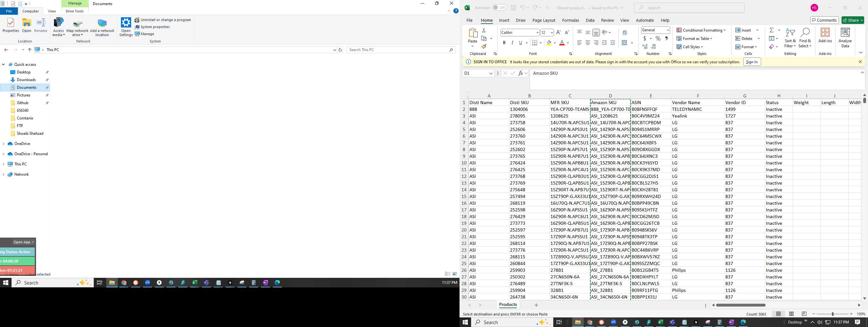Select the Products sheet tab

(508, 304)
